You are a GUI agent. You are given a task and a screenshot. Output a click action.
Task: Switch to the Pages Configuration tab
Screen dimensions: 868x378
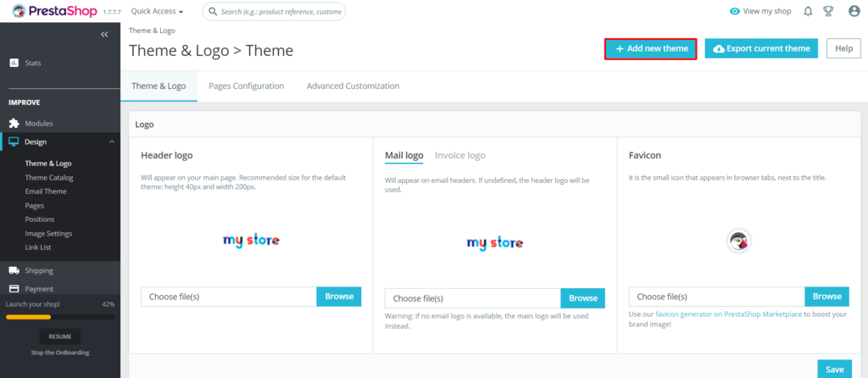pyautogui.click(x=247, y=86)
